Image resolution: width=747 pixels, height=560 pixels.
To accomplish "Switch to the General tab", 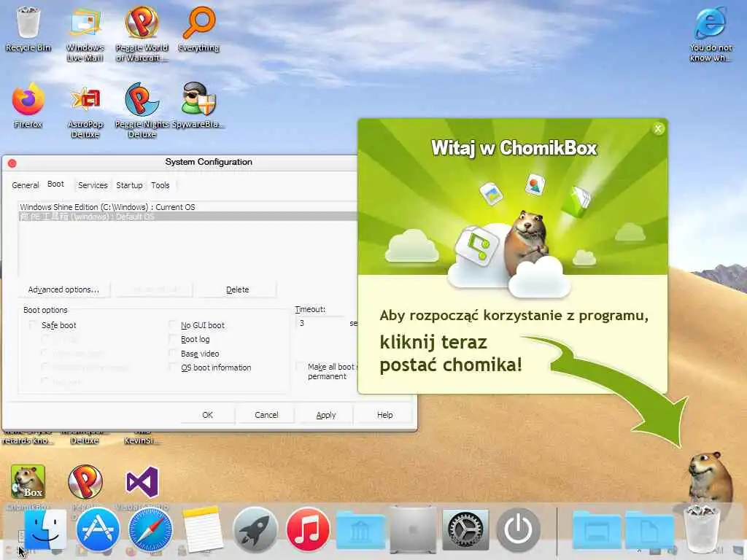I will coord(26,185).
